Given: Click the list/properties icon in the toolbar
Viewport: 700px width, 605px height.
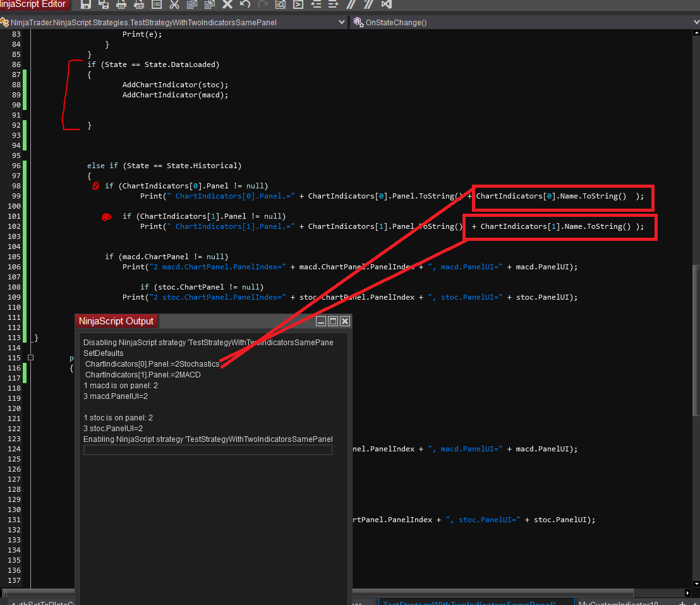Looking at the screenshot, I should (x=157, y=4).
